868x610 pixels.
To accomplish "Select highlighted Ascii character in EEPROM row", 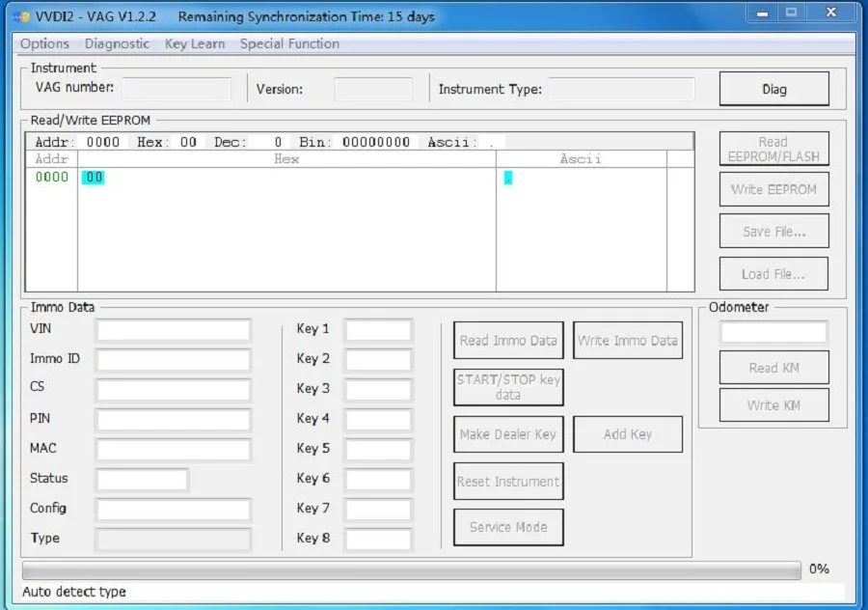I will click(507, 178).
